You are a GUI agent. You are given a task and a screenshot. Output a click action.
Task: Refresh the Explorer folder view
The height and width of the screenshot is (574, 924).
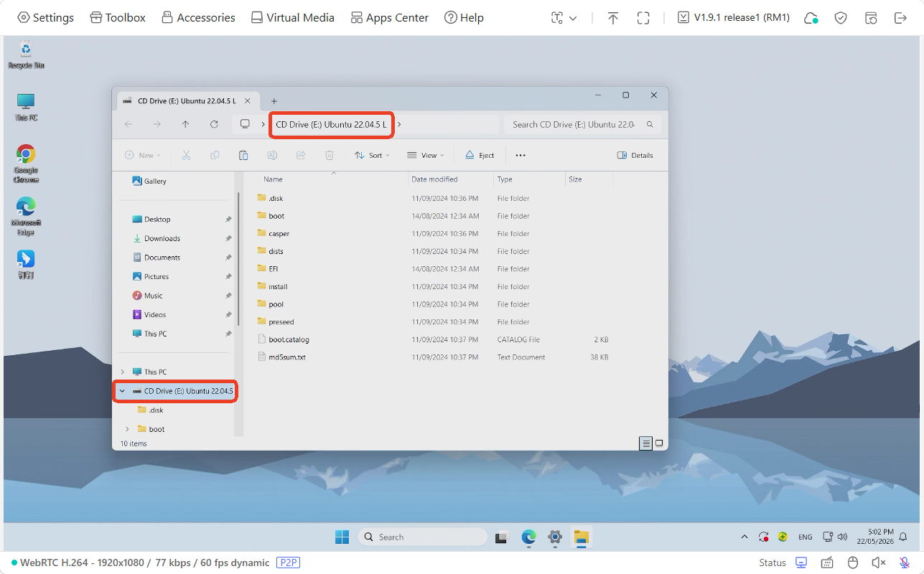click(x=214, y=124)
